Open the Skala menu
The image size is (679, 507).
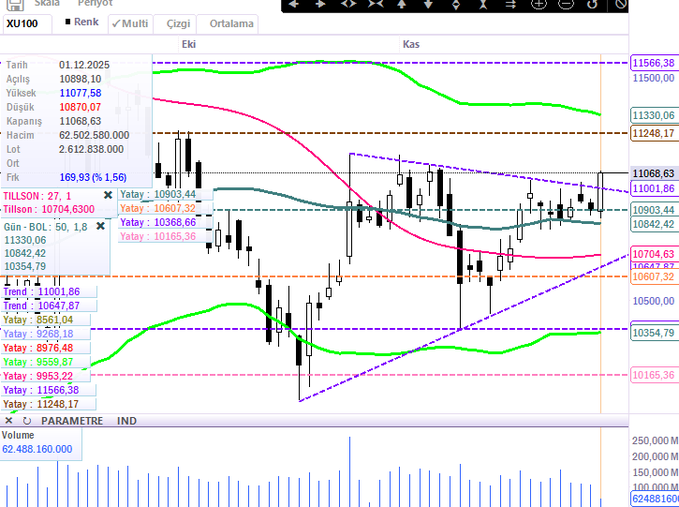pos(47,3)
